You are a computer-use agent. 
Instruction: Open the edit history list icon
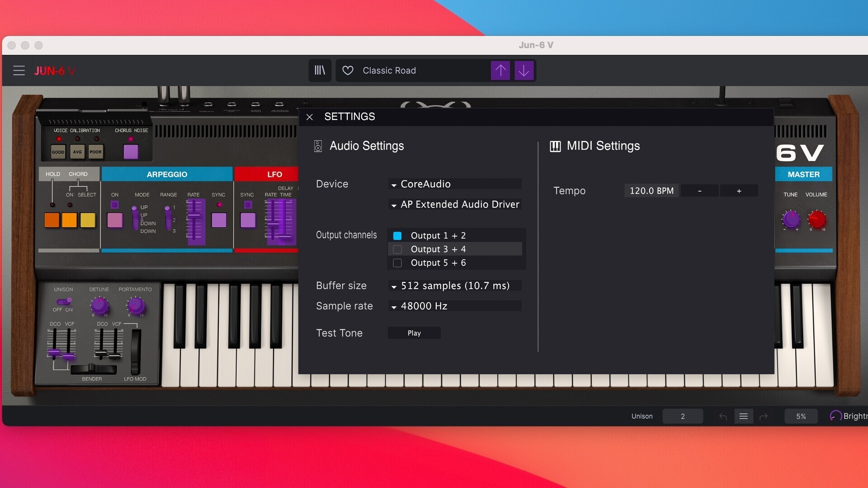(744, 417)
